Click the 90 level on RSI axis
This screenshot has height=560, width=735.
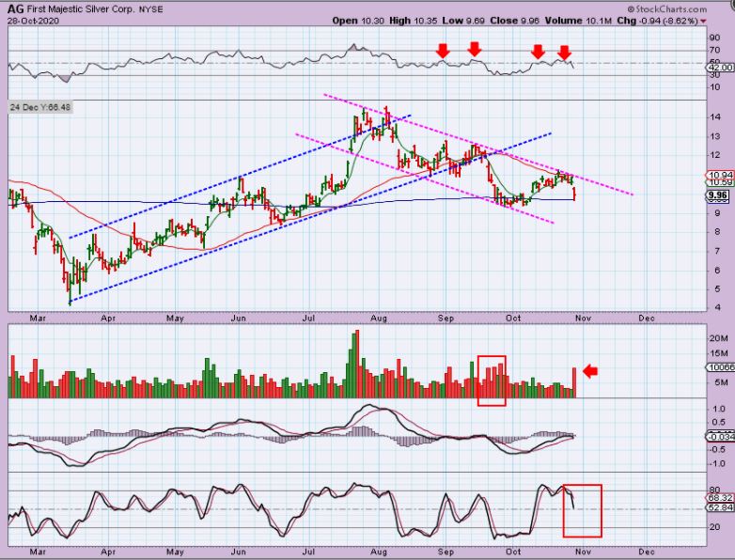715,38
